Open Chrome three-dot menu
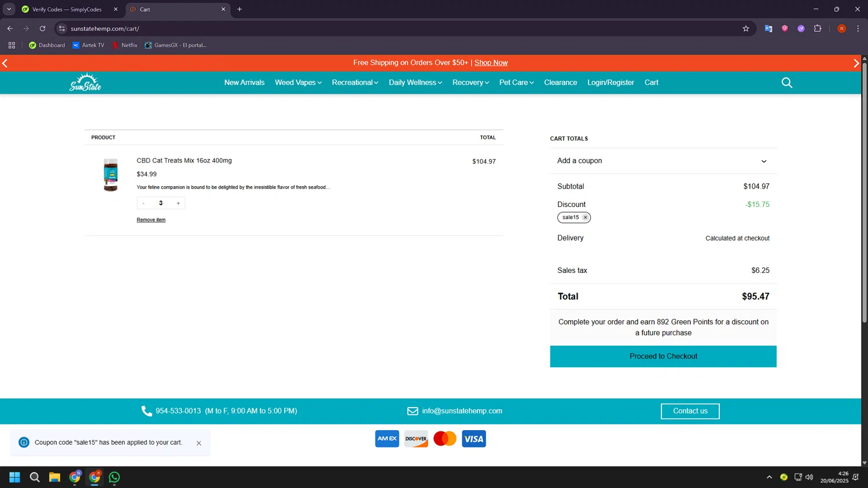This screenshot has width=868, height=488. click(x=858, y=28)
